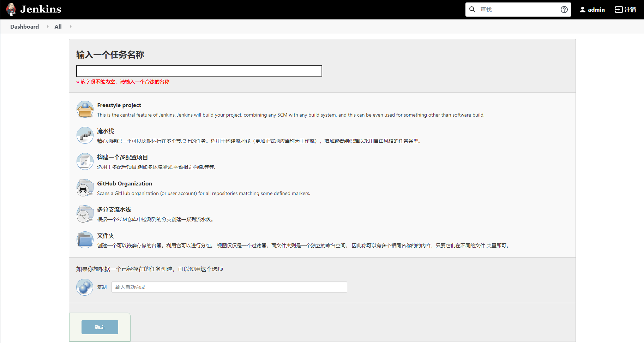Select the GitHub Organization icon
644x343 pixels.
pos(85,188)
